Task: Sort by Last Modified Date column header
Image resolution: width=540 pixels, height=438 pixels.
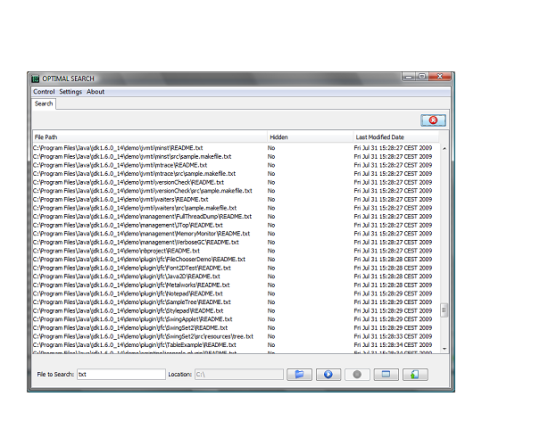Action: pyautogui.click(x=396, y=137)
